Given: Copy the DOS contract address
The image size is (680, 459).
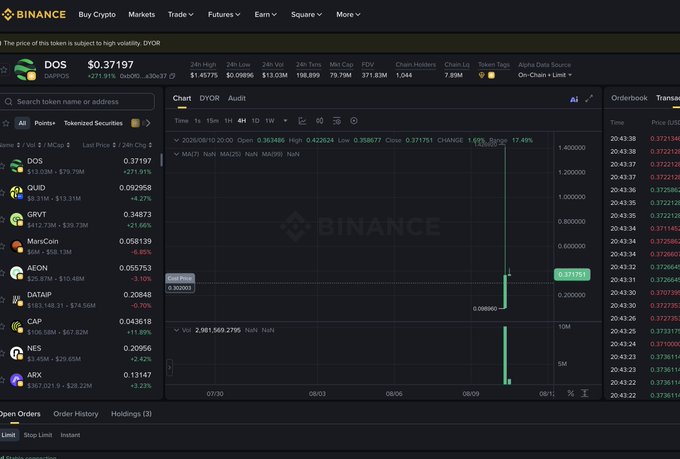Looking at the screenshot, I should (x=172, y=76).
